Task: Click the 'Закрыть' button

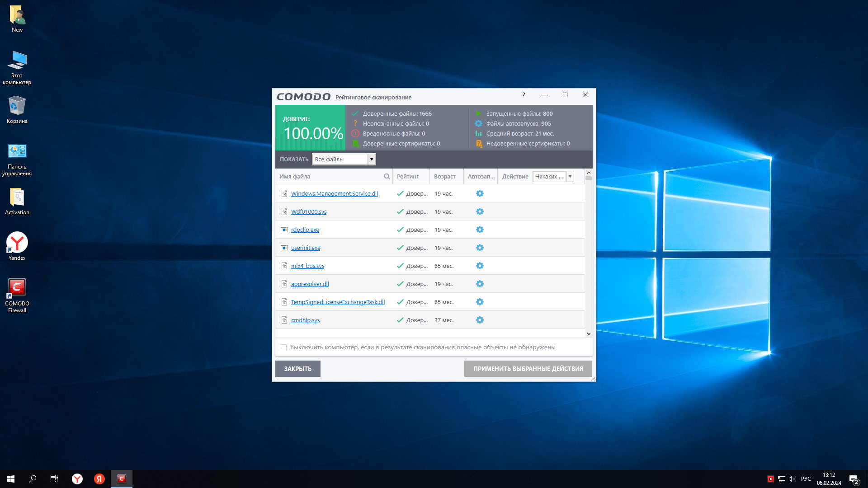Action: [x=297, y=369]
